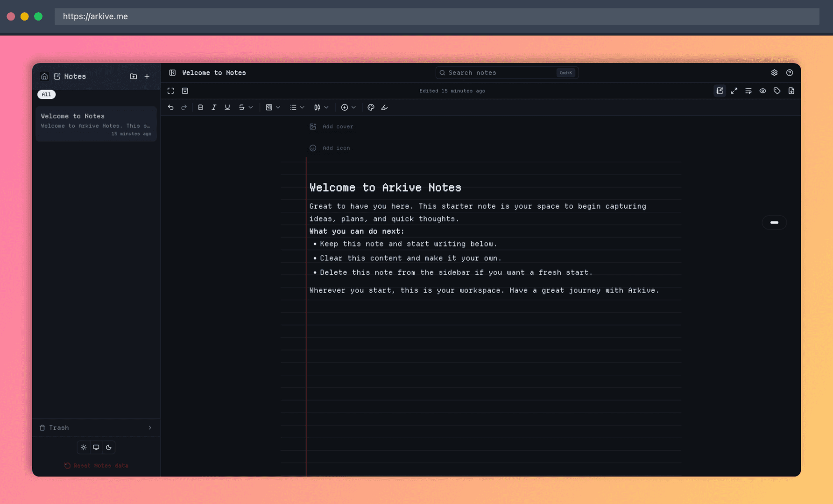This screenshot has width=833, height=504.
Task: Enable preview mode with the eye icon
Action: pos(763,91)
